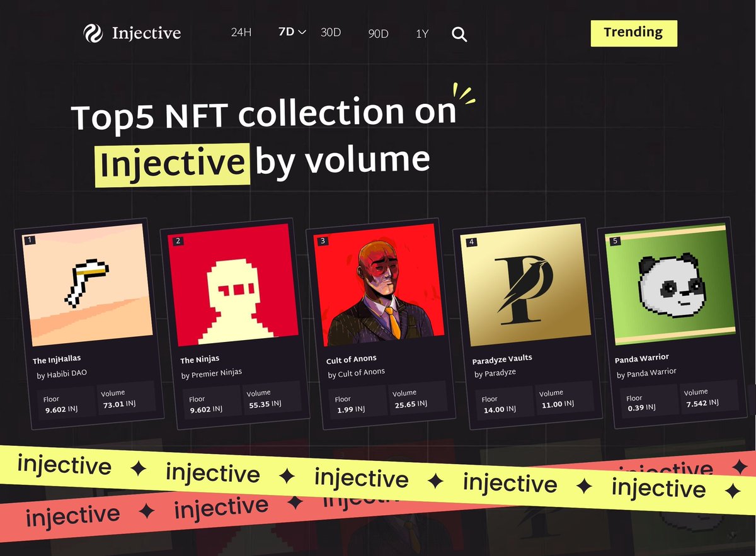Click the Injective wordmark in header

[146, 33]
